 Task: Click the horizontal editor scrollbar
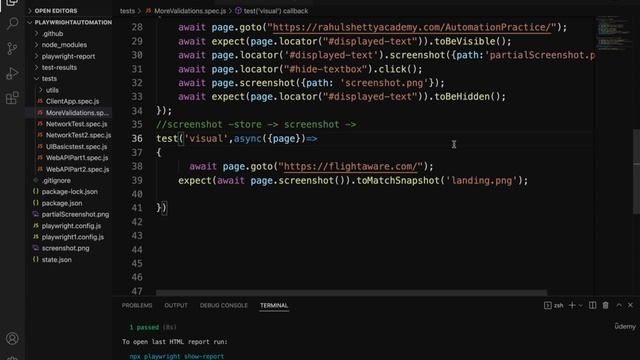tap(351, 293)
